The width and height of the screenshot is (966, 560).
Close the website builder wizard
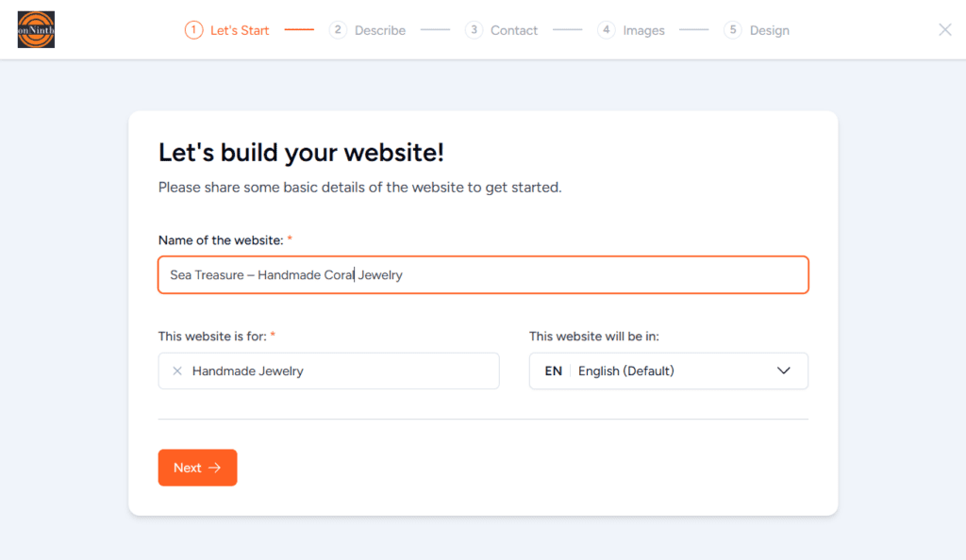click(x=944, y=29)
